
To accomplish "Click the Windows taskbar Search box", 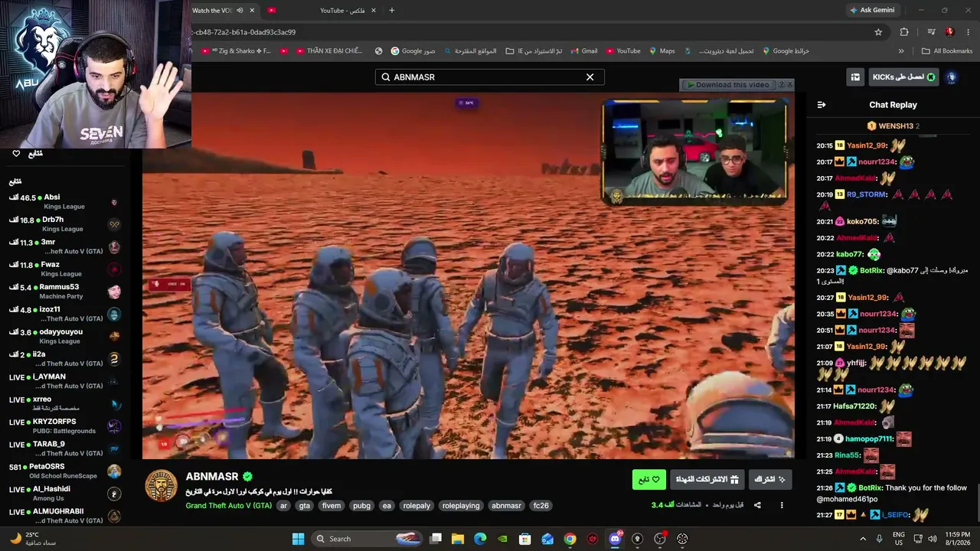I will 367,539.
